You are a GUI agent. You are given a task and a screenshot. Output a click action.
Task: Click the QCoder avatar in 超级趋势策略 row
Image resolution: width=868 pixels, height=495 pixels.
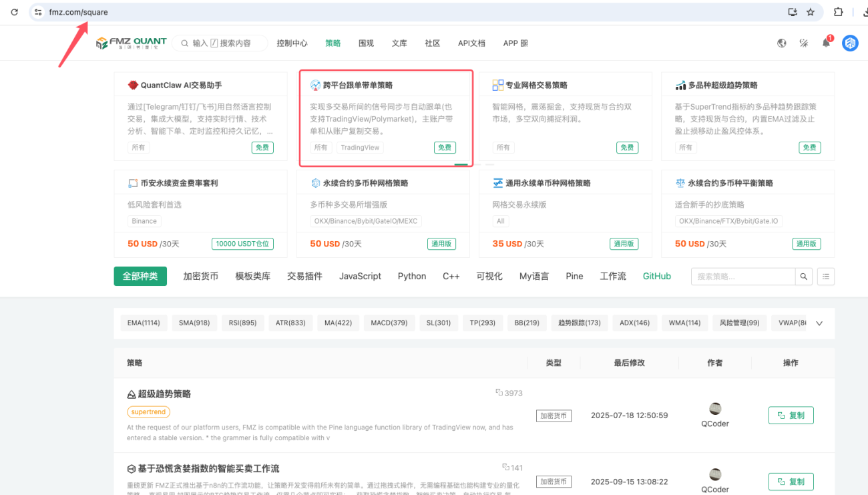(x=715, y=409)
